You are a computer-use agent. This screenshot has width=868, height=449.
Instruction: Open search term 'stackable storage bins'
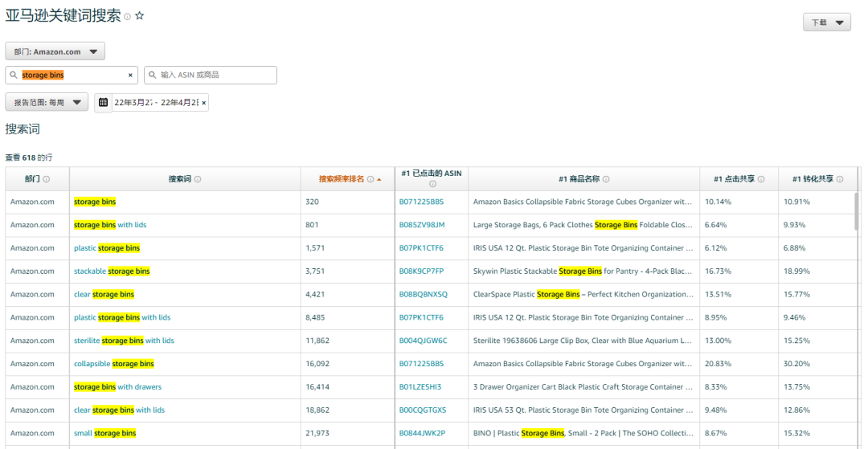[x=112, y=271]
